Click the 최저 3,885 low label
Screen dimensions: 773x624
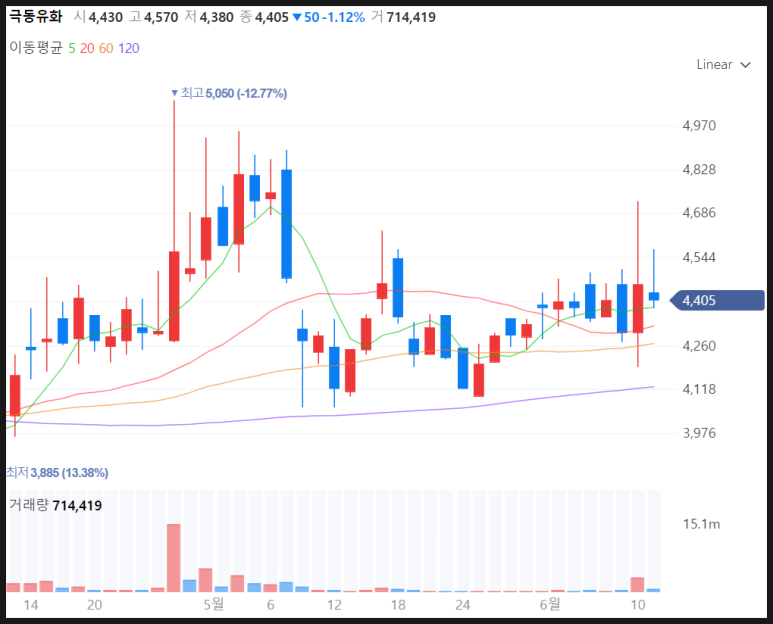click(x=57, y=473)
